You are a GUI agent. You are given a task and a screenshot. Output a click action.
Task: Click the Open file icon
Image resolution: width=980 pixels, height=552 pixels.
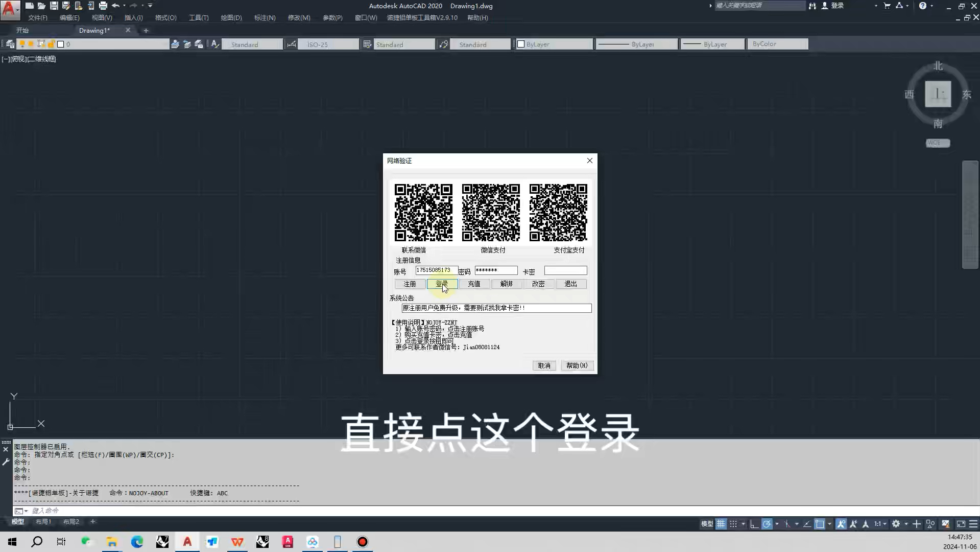click(41, 6)
